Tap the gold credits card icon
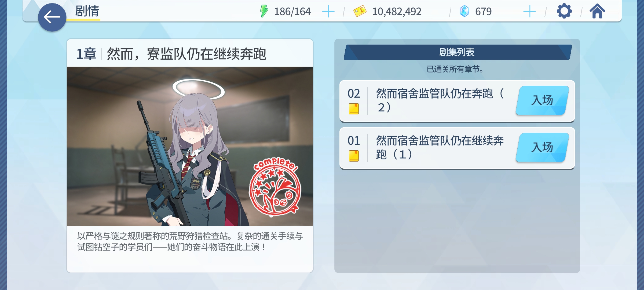This screenshot has width=644, height=290. 360,11
